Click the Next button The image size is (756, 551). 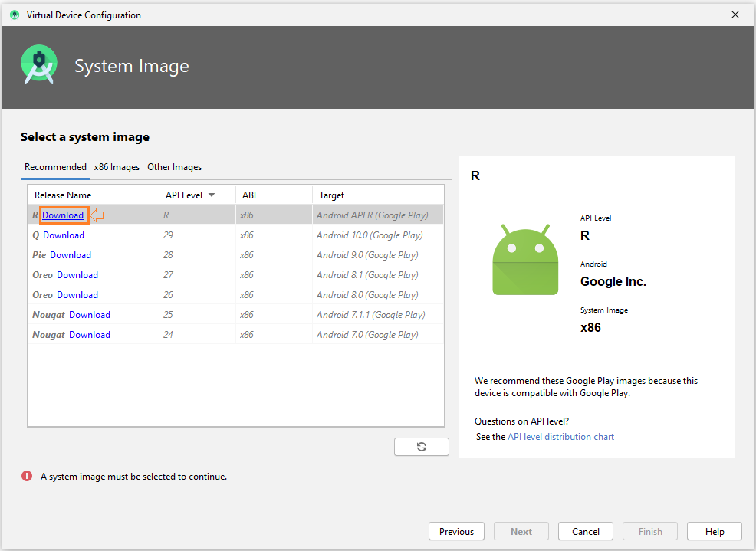click(521, 531)
